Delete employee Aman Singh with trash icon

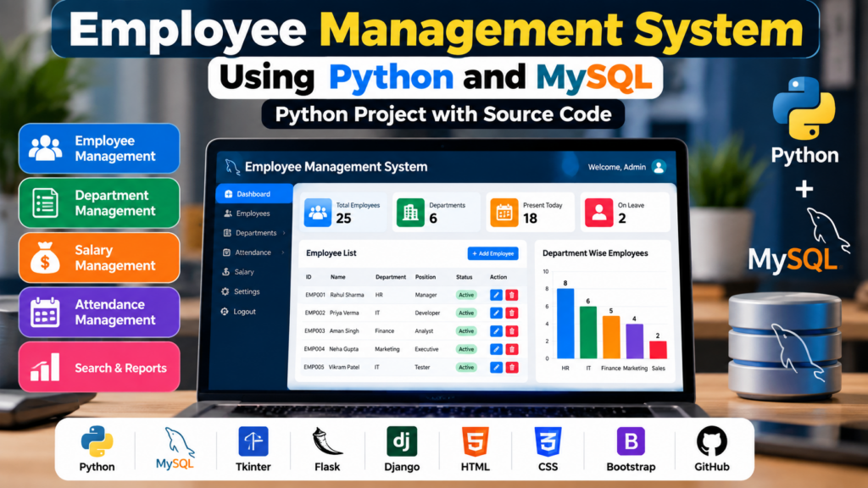(511, 331)
